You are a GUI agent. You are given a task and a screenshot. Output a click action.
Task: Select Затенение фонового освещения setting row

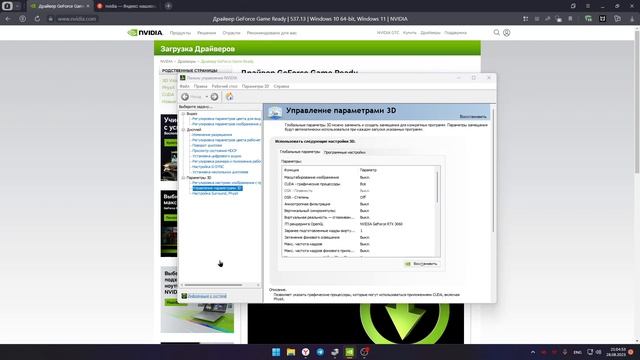point(359,237)
